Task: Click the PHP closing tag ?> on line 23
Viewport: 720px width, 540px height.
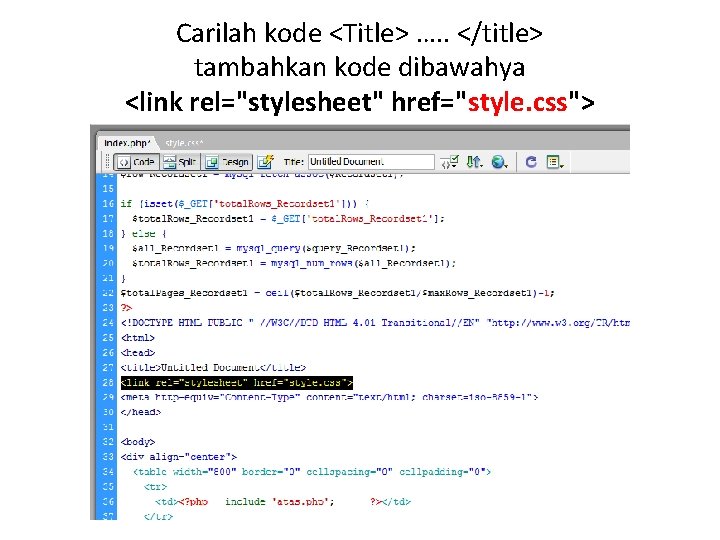Action: [x=126, y=308]
